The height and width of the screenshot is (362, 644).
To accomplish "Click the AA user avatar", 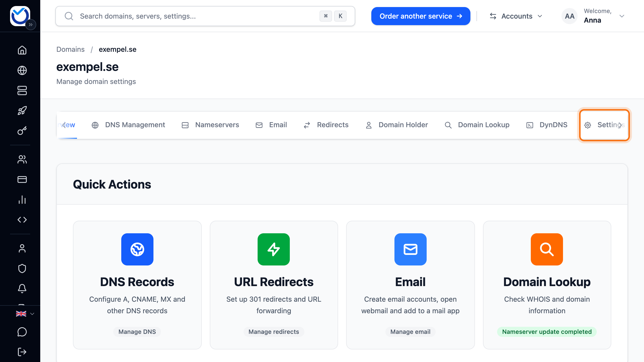I will click(570, 16).
